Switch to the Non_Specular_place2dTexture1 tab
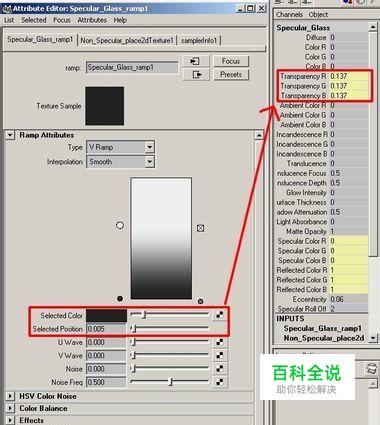 tap(127, 41)
